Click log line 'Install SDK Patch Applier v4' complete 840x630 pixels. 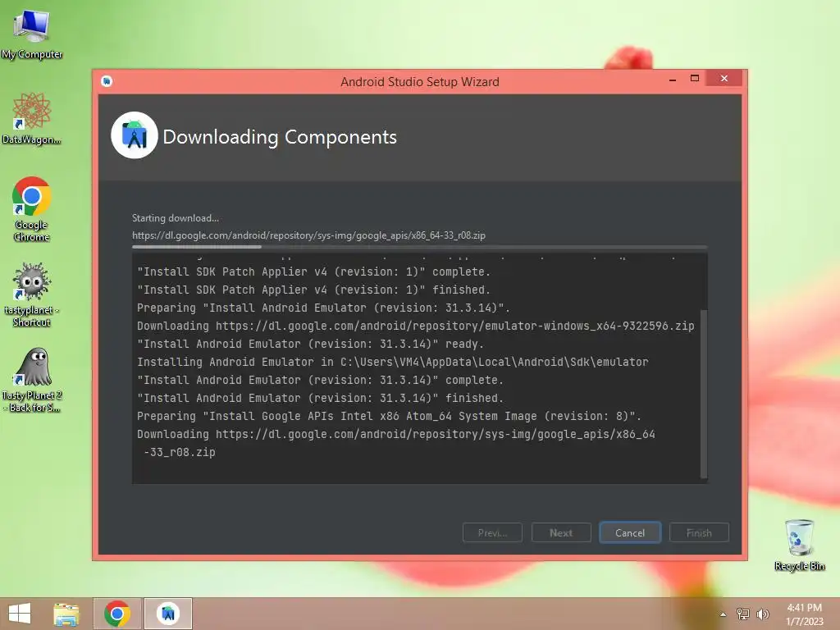click(313, 272)
